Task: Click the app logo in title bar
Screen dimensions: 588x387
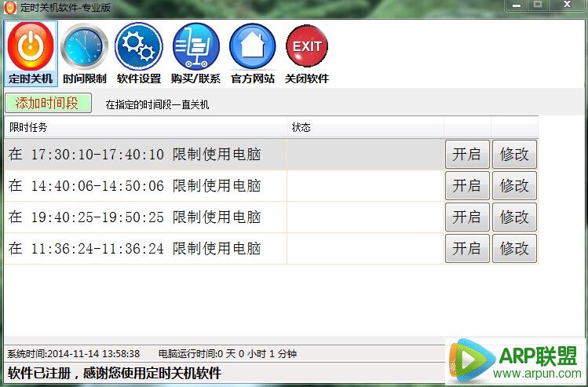Action: [10, 7]
